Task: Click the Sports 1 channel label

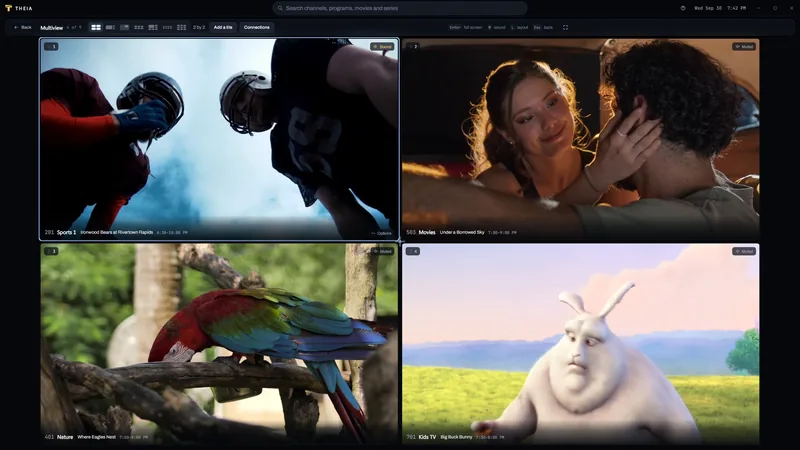Action: [x=66, y=233]
